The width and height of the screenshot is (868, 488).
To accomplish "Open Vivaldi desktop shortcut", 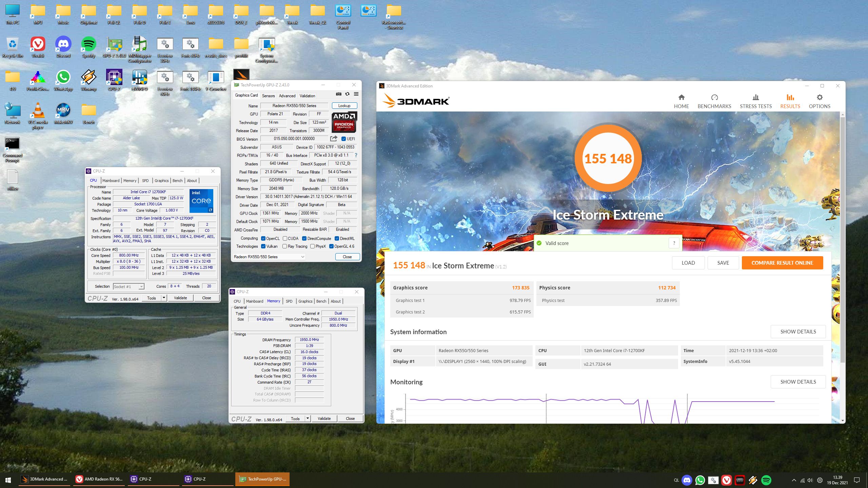I will pos(38,47).
